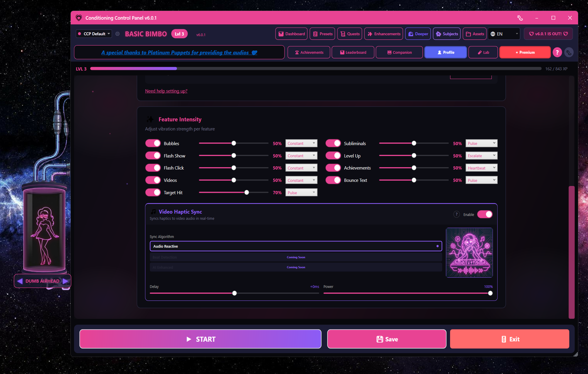Toggle the Bubbles feature switch
The height and width of the screenshot is (374, 588).
click(153, 143)
